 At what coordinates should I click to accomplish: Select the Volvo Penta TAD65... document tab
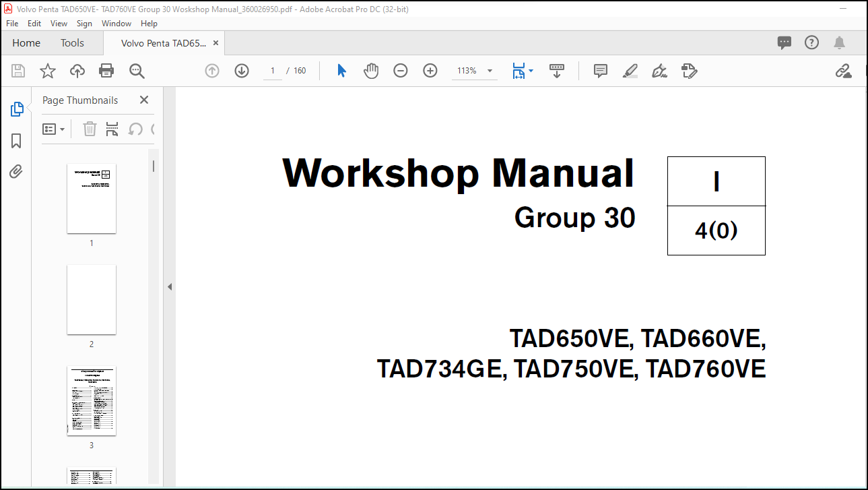pyautogui.click(x=164, y=43)
